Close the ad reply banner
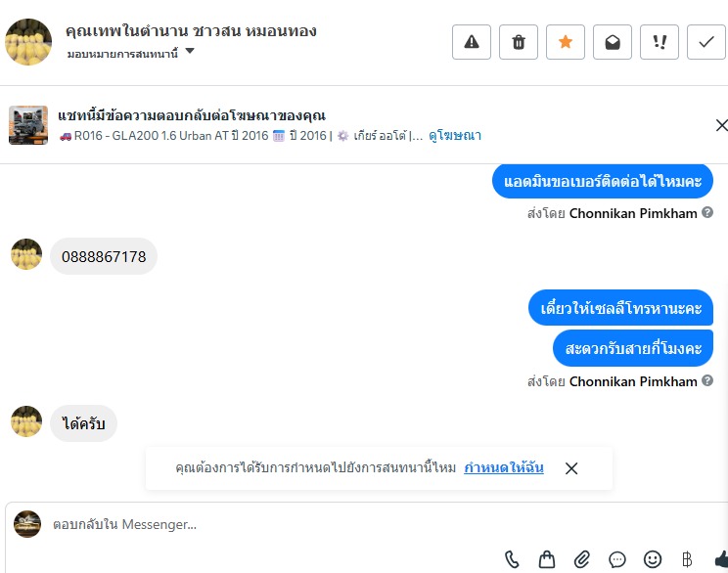728x573 pixels. click(x=721, y=125)
